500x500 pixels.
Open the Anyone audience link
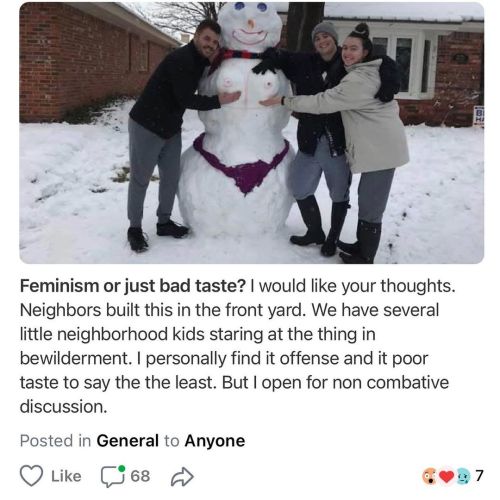pyautogui.click(x=215, y=441)
